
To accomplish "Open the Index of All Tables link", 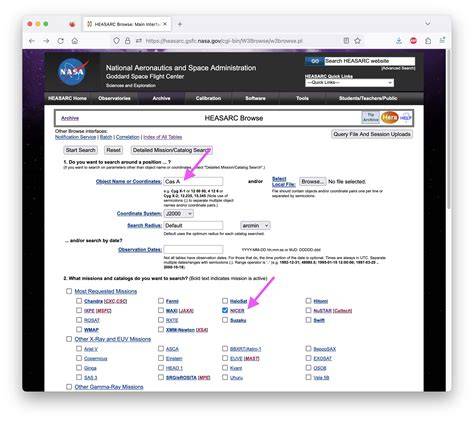I will click(x=163, y=137).
